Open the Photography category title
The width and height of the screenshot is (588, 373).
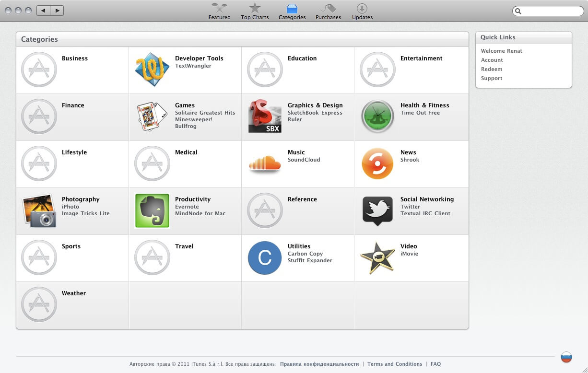click(81, 199)
